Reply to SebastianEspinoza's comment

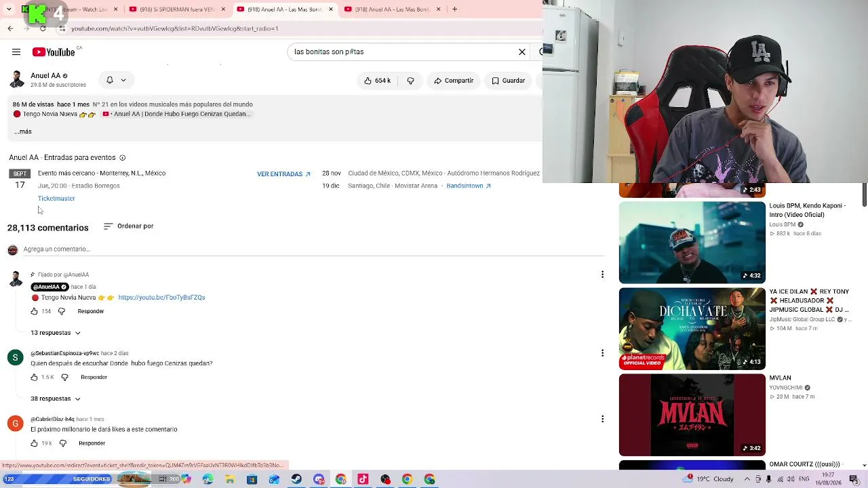(94, 378)
